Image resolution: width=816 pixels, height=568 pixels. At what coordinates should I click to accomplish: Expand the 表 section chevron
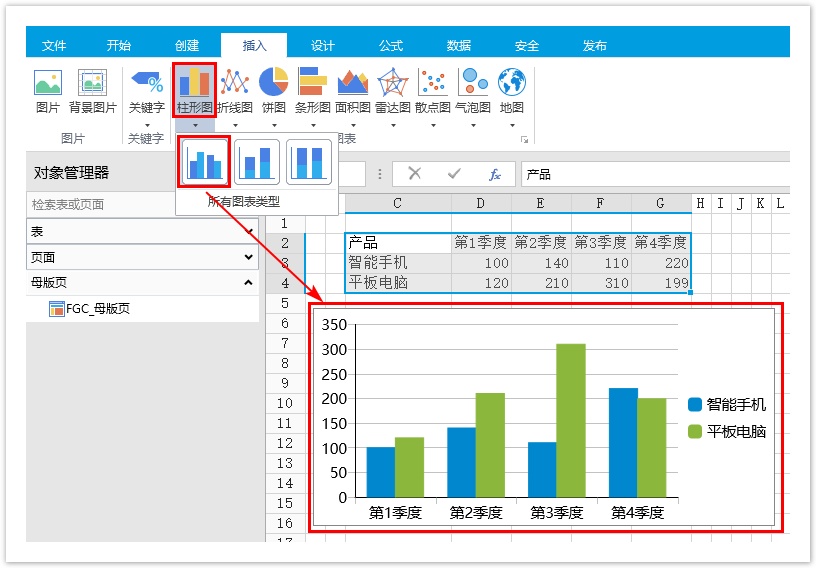[249, 231]
